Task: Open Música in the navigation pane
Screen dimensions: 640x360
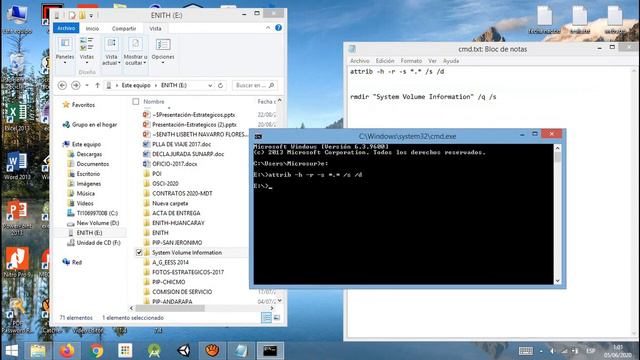Action: click(85, 193)
